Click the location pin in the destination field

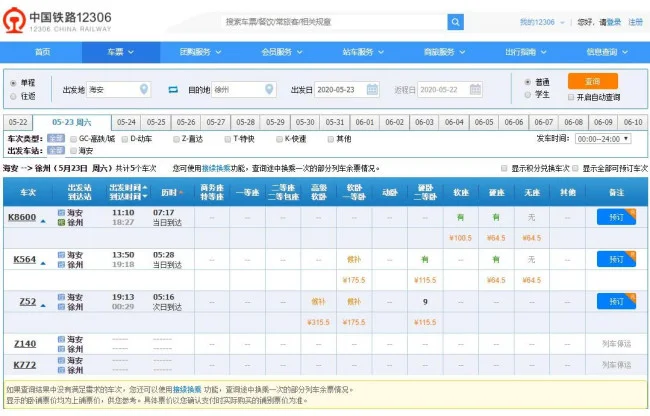269,89
